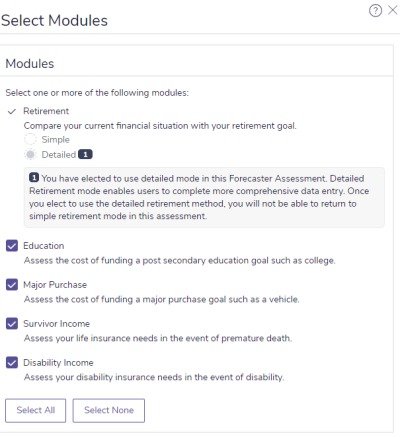Uncheck the Education module checkbox
Image resolution: width=400 pixels, height=437 pixels.
(x=12, y=246)
